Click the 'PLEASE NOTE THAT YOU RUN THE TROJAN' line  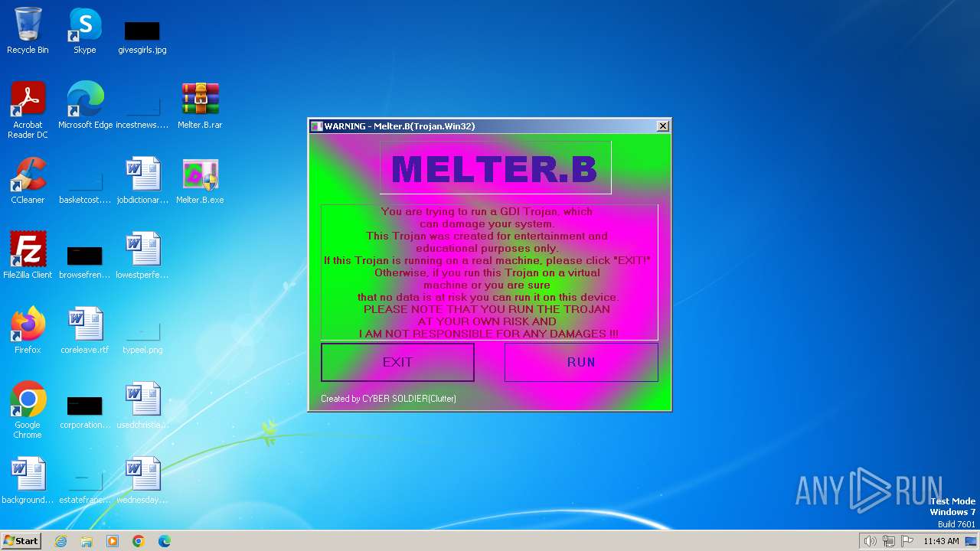487,309
